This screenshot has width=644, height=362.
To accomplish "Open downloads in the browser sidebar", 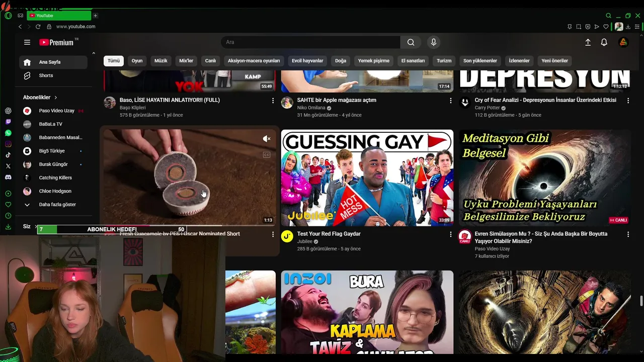I will tap(8, 227).
